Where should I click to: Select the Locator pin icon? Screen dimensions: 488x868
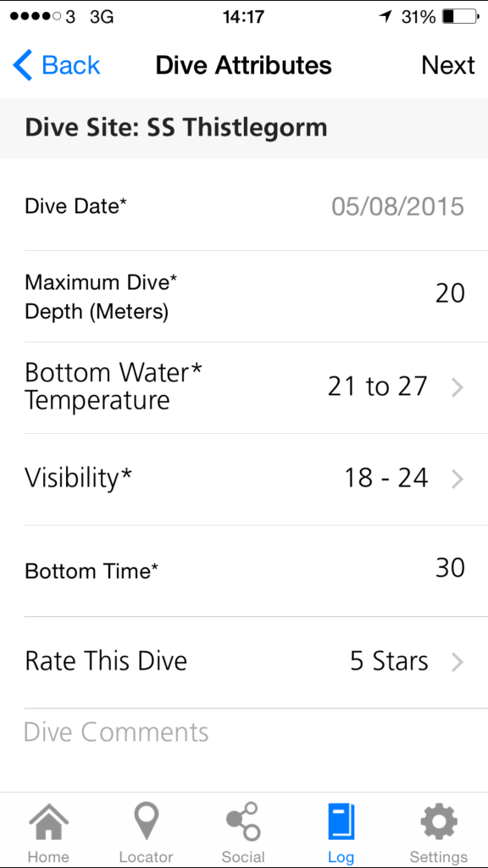146,821
